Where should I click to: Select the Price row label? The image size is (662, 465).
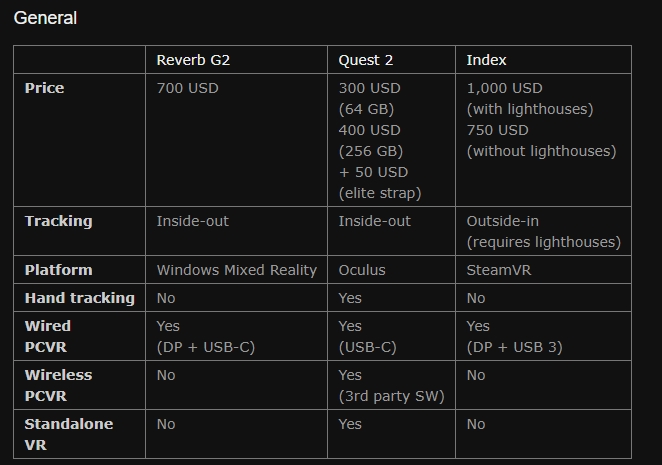[x=45, y=88]
